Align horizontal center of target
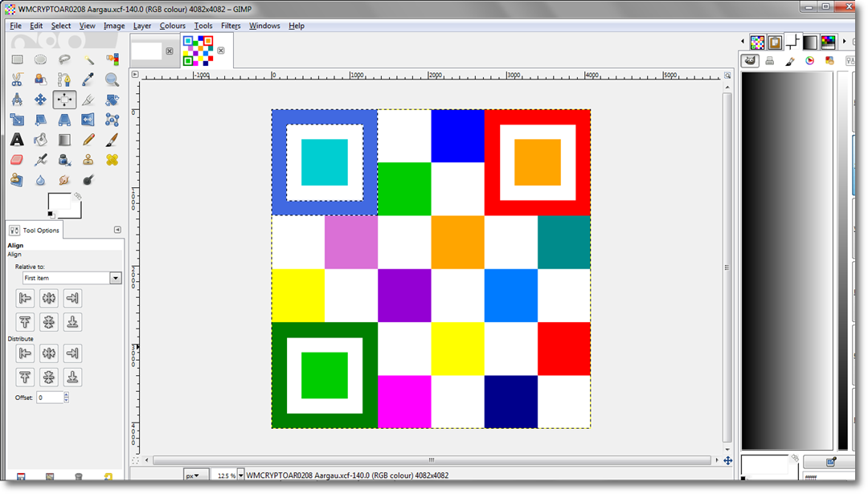Viewport: 868px width, 494px height. click(49, 299)
